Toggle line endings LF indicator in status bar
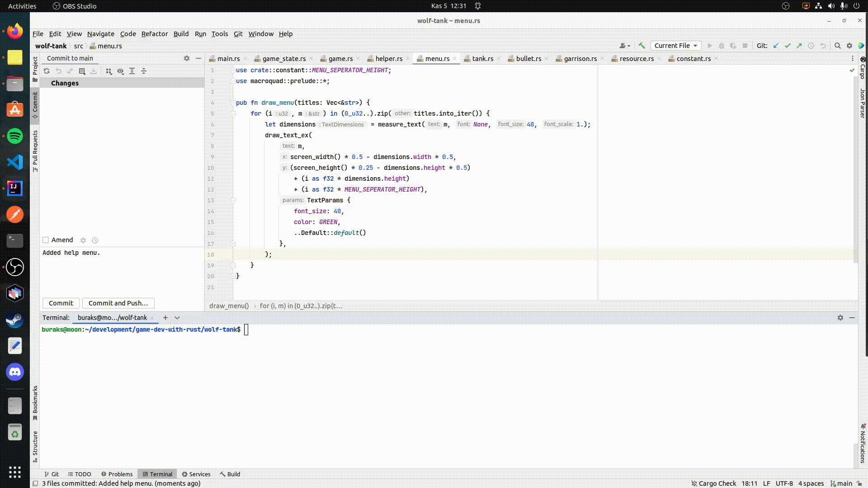The width and height of the screenshot is (868, 488). (765, 483)
